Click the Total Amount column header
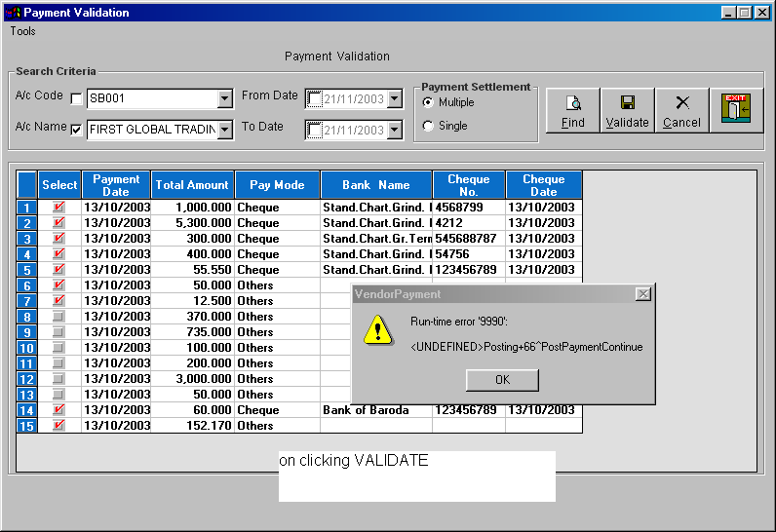Viewport: 776px width, 532px height. coord(192,185)
